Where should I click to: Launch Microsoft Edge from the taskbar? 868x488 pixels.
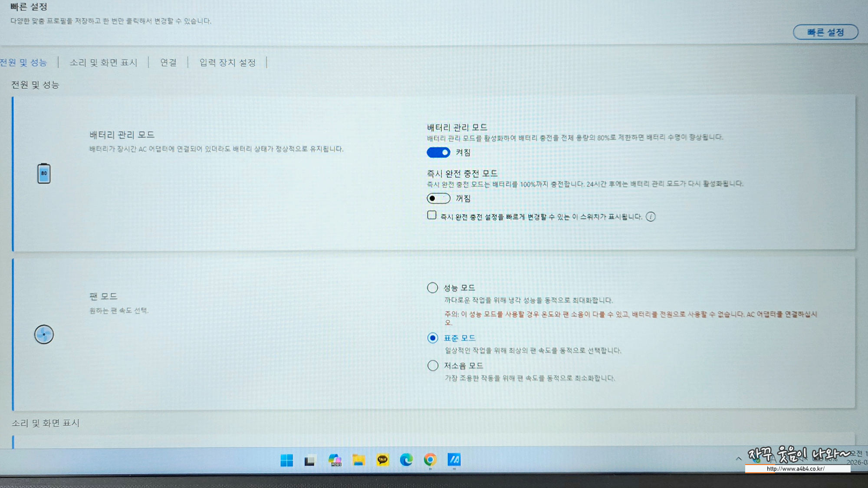(406, 460)
